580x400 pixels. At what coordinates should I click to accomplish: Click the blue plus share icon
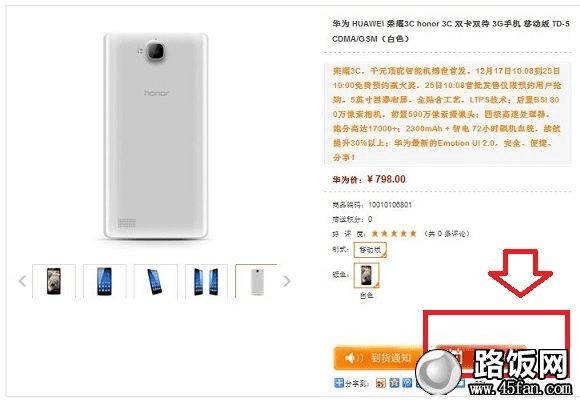pyautogui.click(x=338, y=383)
